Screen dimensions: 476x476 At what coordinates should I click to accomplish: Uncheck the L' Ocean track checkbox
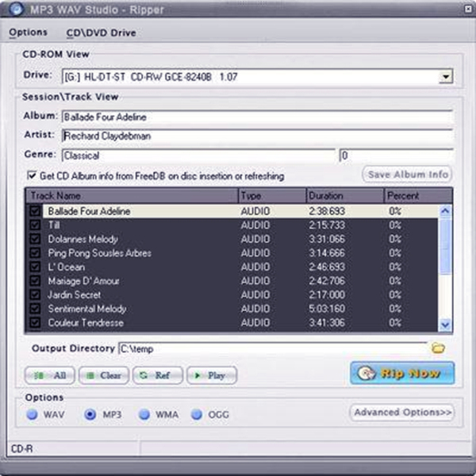[35, 267]
